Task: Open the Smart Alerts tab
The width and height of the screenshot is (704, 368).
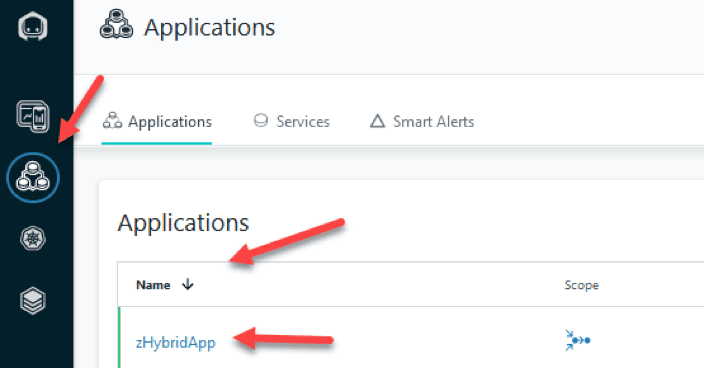Action: 422,122
